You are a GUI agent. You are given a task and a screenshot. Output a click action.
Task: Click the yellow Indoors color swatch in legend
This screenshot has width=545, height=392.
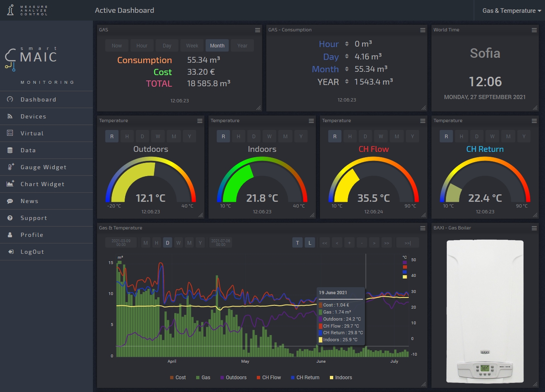[332, 377]
